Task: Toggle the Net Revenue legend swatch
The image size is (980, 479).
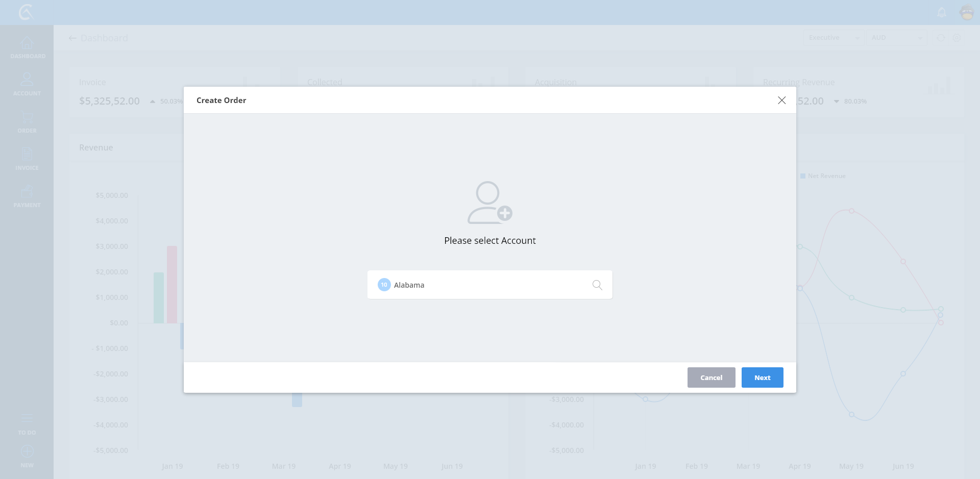Action: (x=803, y=176)
